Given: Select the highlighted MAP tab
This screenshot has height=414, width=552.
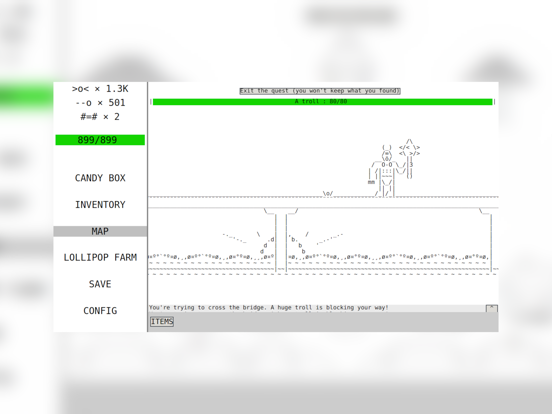Looking at the screenshot, I should click(x=100, y=231).
